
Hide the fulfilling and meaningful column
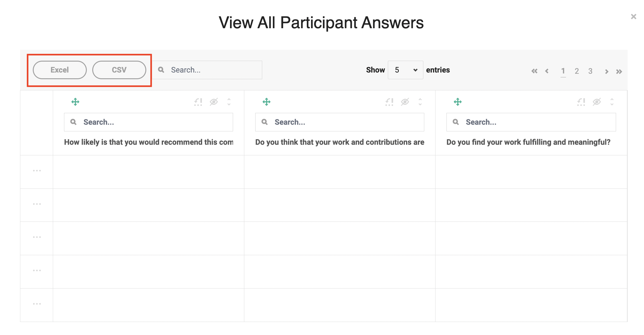pyautogui.click(x=597, y=102)
